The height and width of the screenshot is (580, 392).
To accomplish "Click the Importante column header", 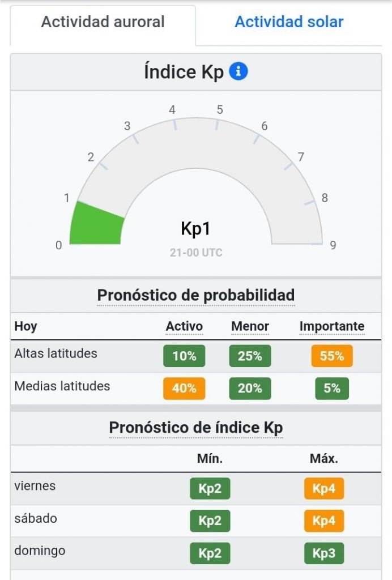I will pyautogui.click(x=331, y=326).
